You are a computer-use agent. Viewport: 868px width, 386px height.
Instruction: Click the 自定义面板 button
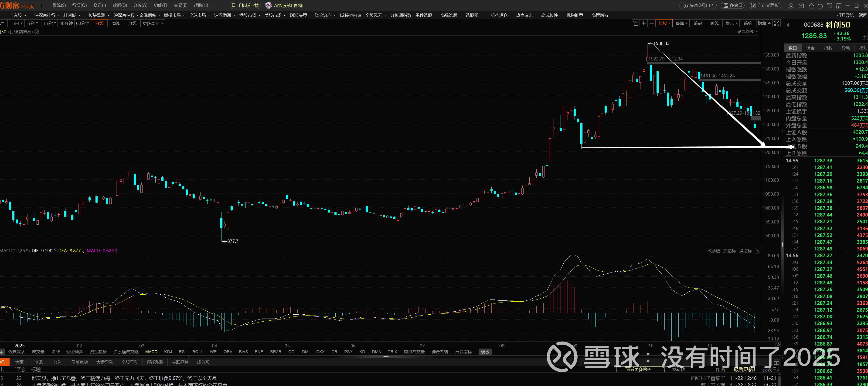[766, 5]
